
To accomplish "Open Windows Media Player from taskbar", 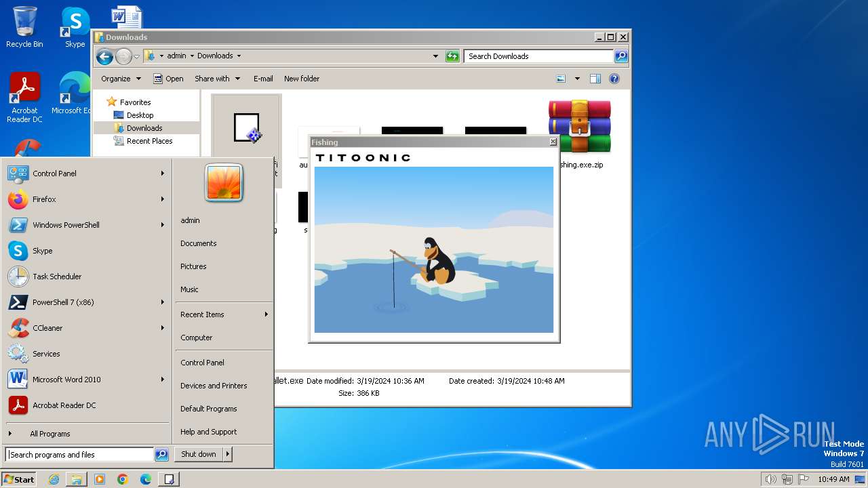I will pos(100,479).
